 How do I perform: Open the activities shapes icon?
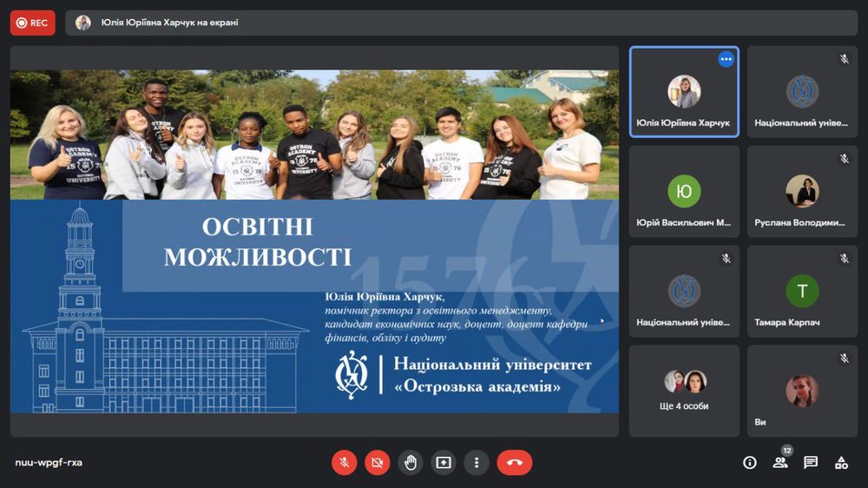click(x=841, y=463)
